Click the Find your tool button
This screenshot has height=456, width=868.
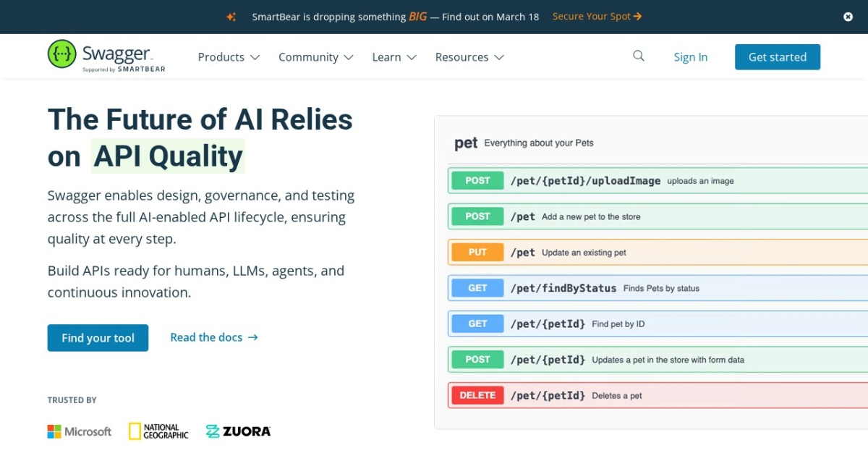click(98, 338)
